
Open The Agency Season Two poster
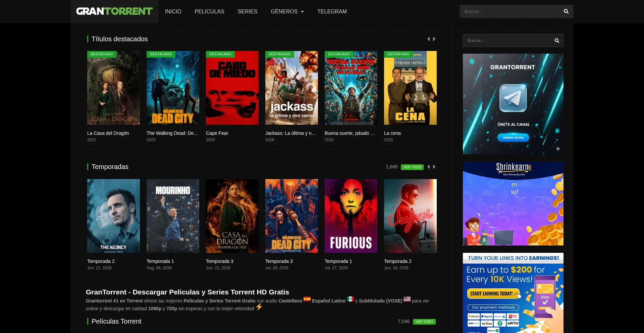click(x=113, y=216)
